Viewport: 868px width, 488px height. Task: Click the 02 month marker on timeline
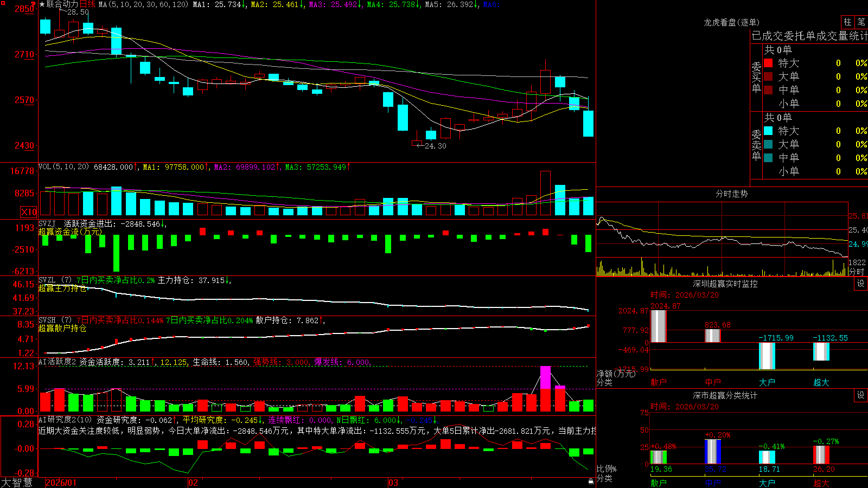193,483
